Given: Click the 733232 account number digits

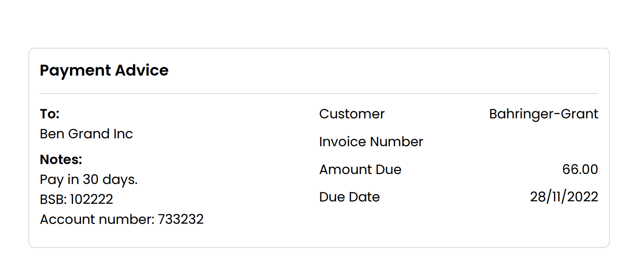Looking at the screenshot, I should tap(181, 219).
